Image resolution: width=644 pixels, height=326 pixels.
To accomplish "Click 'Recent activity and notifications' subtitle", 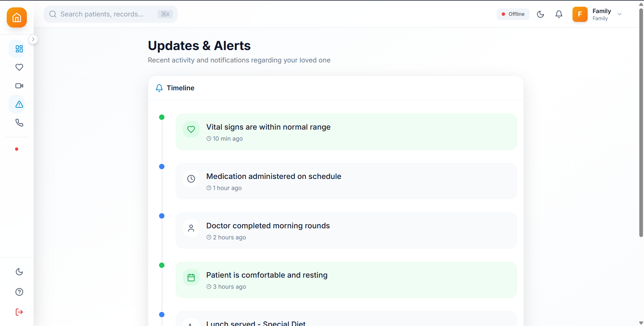I will (x=239, y=60).
